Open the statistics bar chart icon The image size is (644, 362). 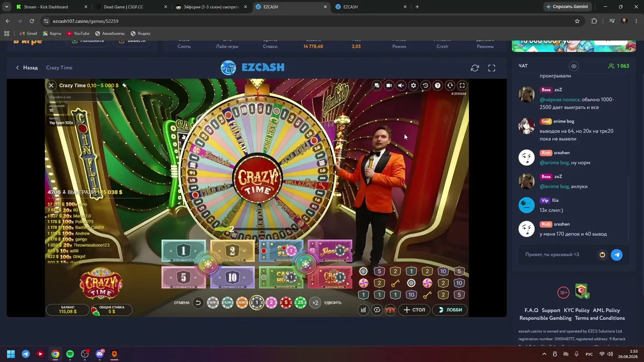pyautogui.click(x=363, y=310)
